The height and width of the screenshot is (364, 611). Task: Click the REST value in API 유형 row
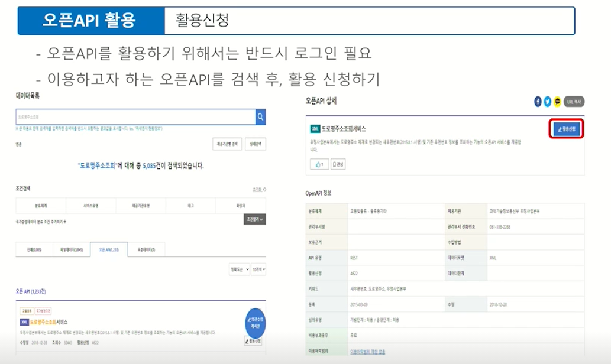pos(354,258)
